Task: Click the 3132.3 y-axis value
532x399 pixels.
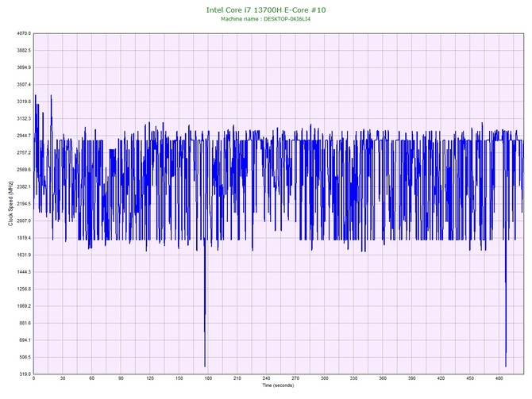Action: click(x=24, y=119)
